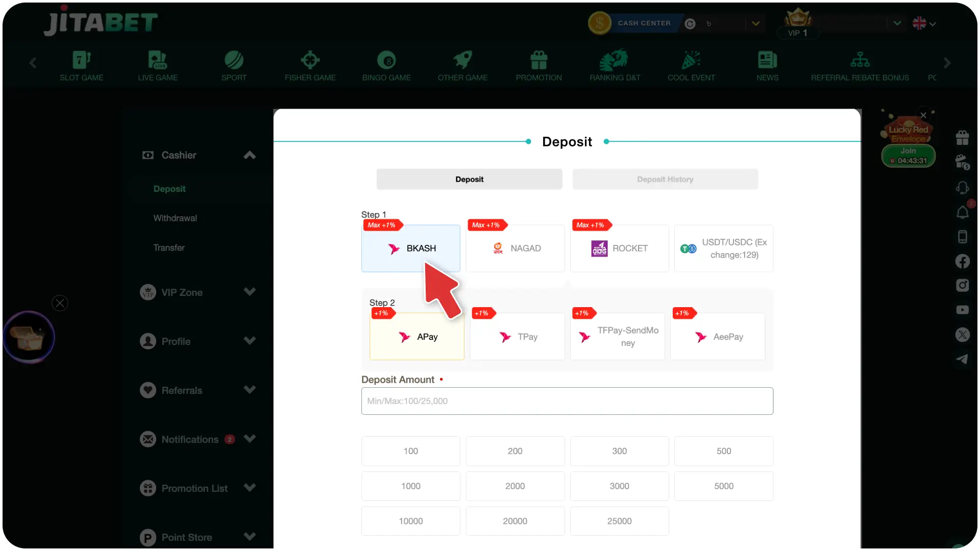This screenshot has height=551, width=980.
Task: Choose the 500 amount button
Action: pos(724,451)
